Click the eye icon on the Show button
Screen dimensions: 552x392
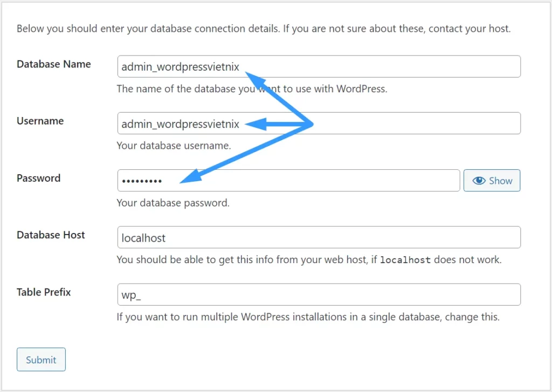(480, 181)
